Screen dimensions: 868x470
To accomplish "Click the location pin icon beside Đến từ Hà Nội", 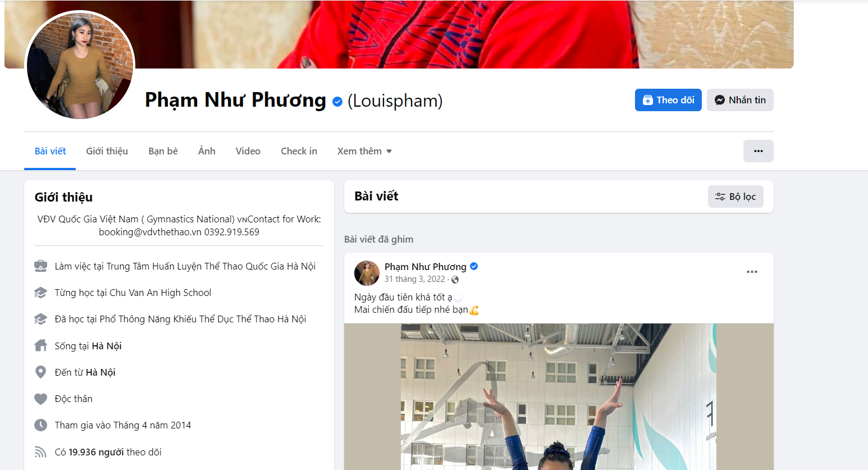I will point(40,372).
